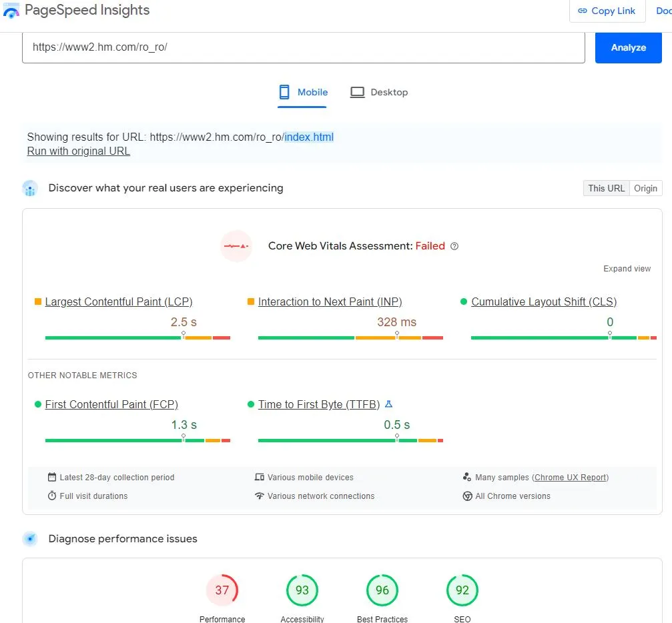672x623 pixels.
Task: Click the PageSpeed Insights logo icon
Action: pyautogui.click(x=11, y=11)
